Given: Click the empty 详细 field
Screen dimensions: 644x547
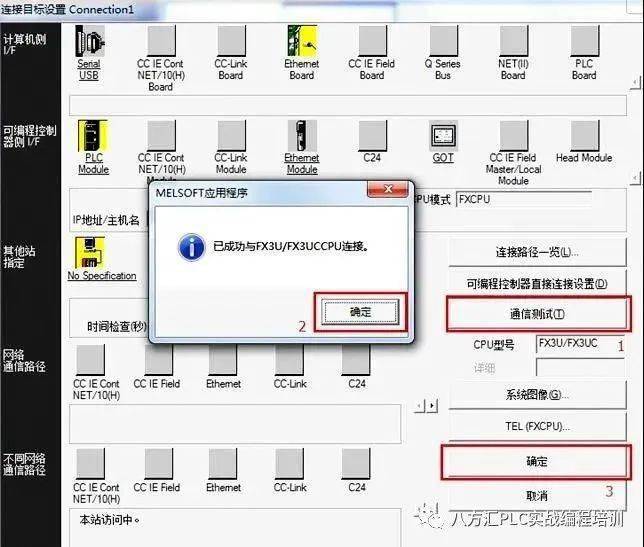Looking at the screenshot, I should [x=580, y=367].
